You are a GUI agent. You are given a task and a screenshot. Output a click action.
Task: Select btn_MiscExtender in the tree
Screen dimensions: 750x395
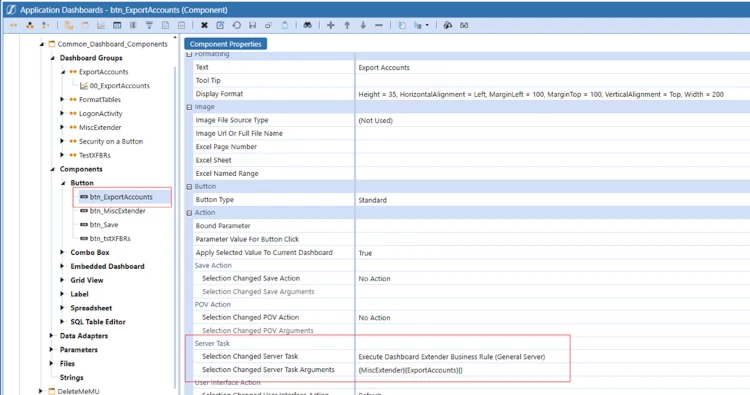pos(117,210)
